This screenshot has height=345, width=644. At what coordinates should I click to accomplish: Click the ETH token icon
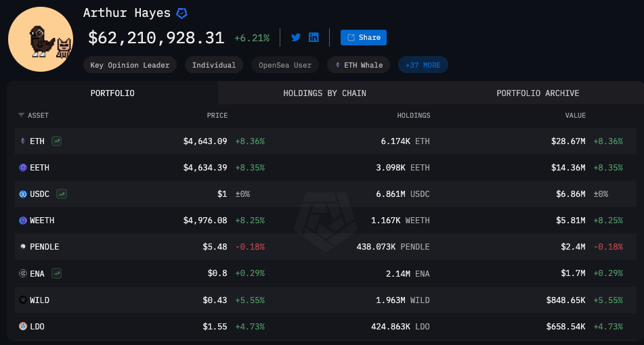(23, 141)
